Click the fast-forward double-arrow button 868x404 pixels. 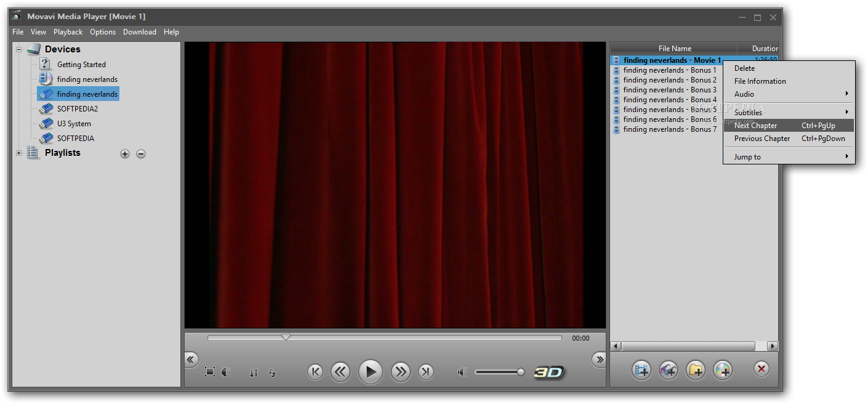coord(400,372)
